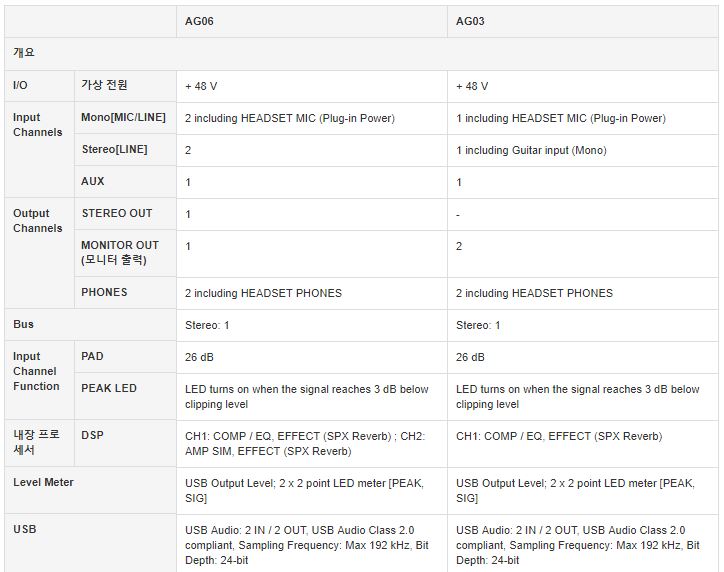Image resolution: width=724 pixels, height=572 pixels.
Task: Select the 개요 section header row
Action: point(362,54)
